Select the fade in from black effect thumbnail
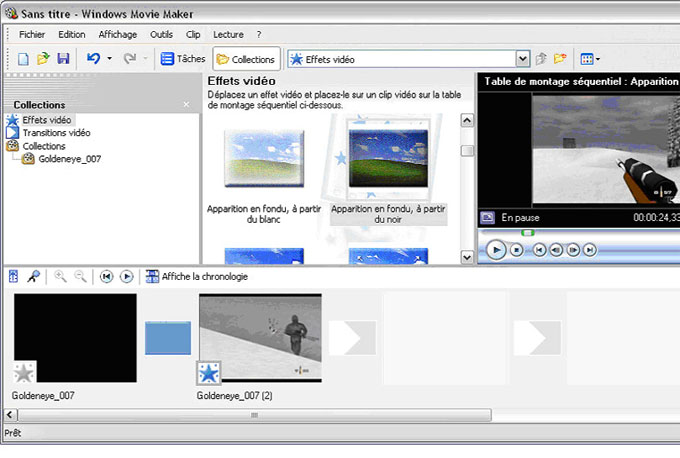The width and height of the screenshot is (680, 458). (388, 159)
